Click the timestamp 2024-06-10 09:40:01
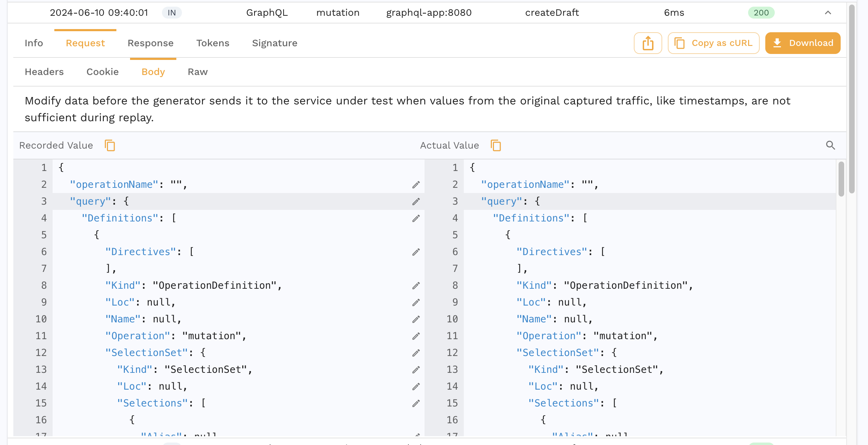868x445 pixels. coord(99,13)
